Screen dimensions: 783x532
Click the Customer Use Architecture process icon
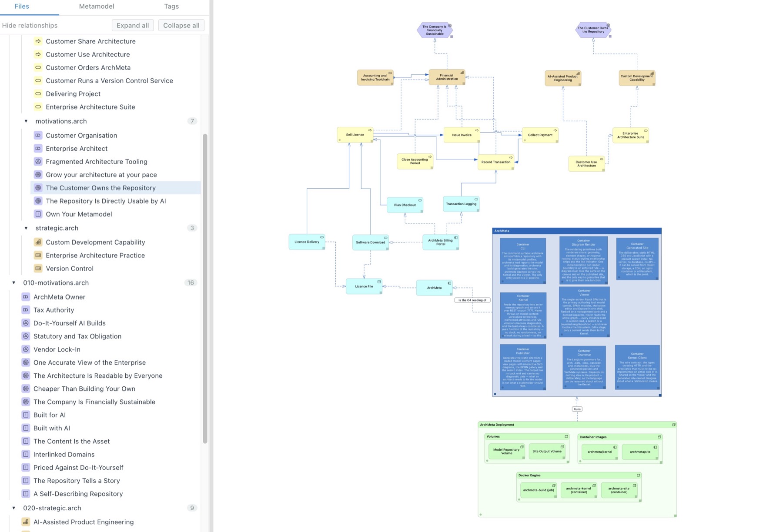(x=38, y=54)
